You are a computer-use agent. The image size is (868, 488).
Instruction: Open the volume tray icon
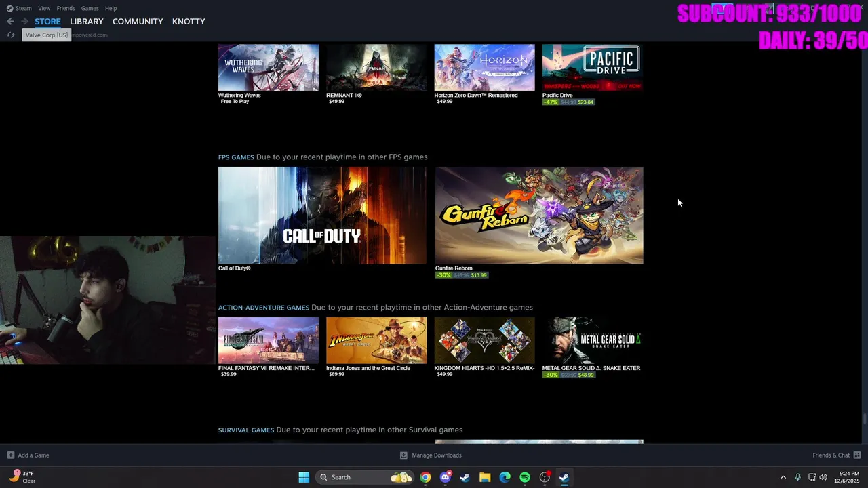pos(823,477)
